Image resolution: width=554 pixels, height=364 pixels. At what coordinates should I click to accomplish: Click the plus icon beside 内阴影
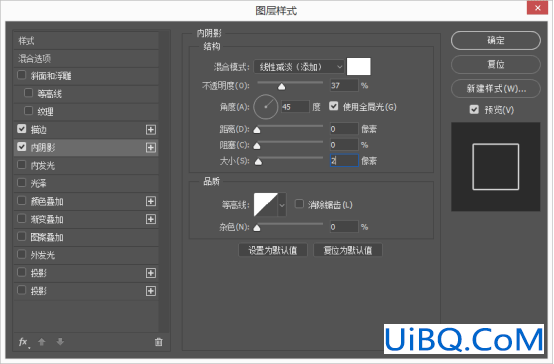(x=151, y=147)
